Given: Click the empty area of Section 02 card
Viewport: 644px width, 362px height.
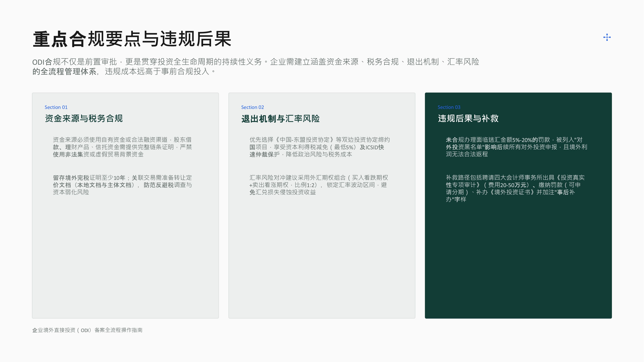Looking at the screenshot, I should [x=322, y=257].
